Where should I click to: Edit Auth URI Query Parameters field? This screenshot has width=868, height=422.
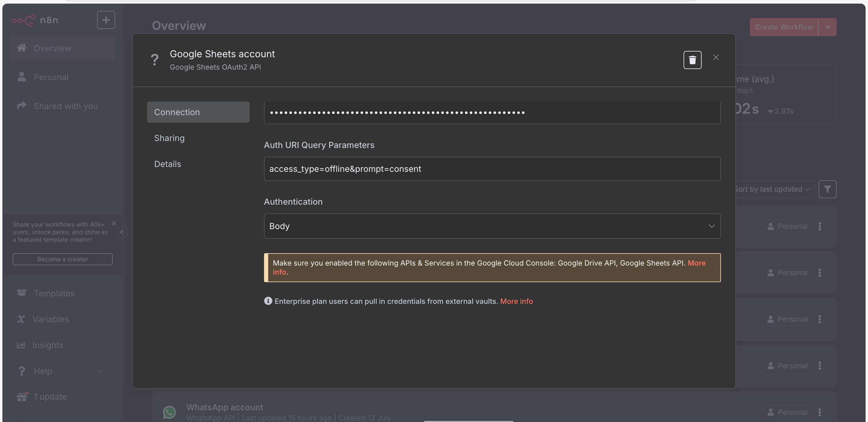(492, 168)
